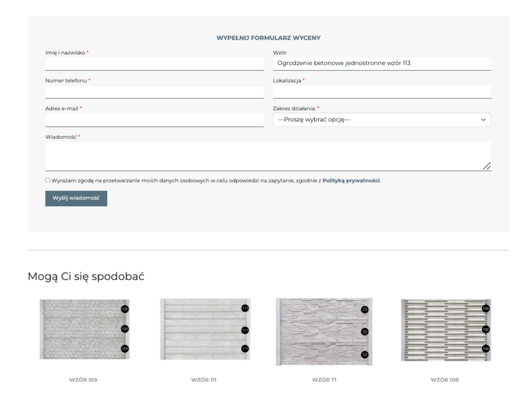Open the Wzór 111 fence thumbnail

coord(205,329)
